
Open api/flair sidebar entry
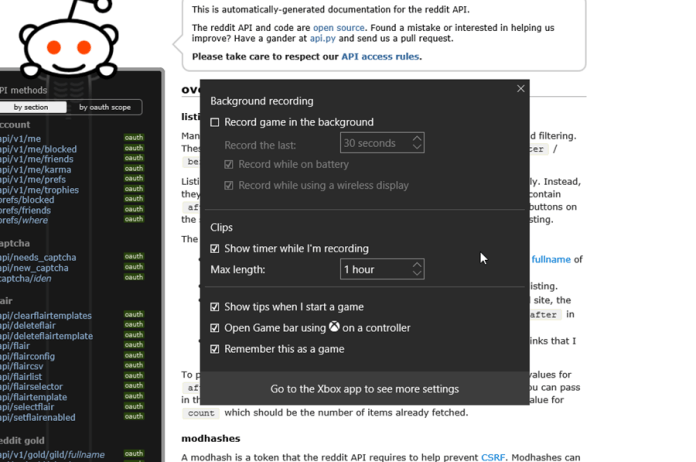point(15,346)
